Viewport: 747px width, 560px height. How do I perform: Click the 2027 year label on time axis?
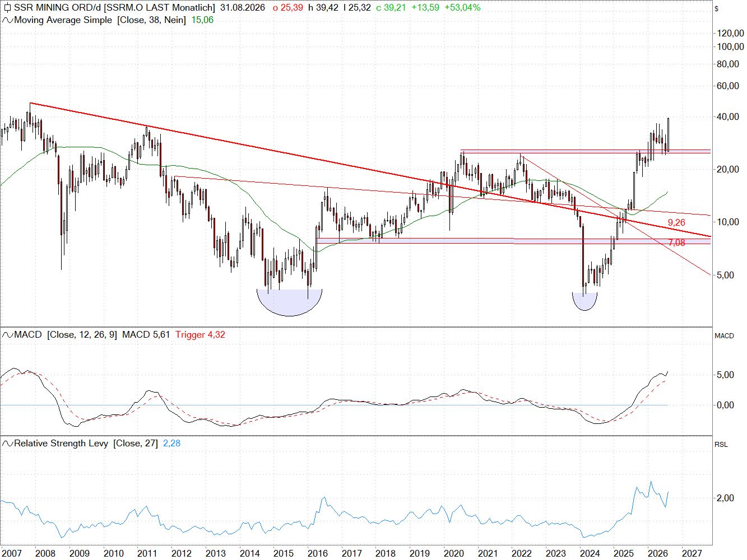coord(692,553)
